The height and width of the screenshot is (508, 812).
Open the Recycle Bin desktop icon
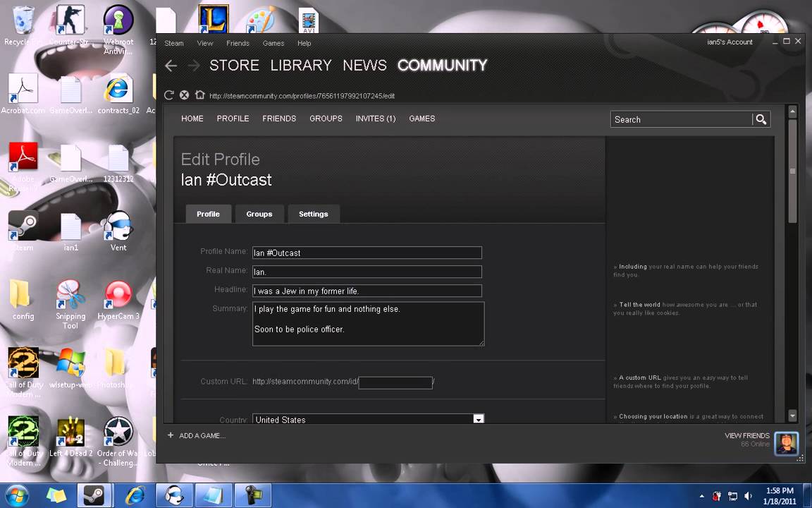[23, 25]
